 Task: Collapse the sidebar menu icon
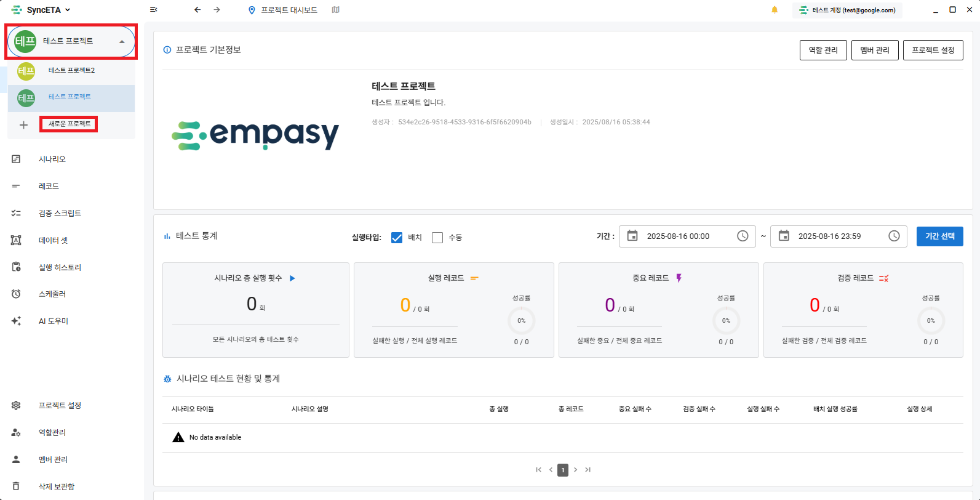tap(154, 10)
